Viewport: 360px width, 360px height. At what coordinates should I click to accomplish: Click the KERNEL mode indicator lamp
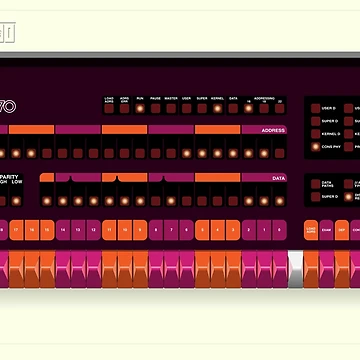tap(218, 109)
